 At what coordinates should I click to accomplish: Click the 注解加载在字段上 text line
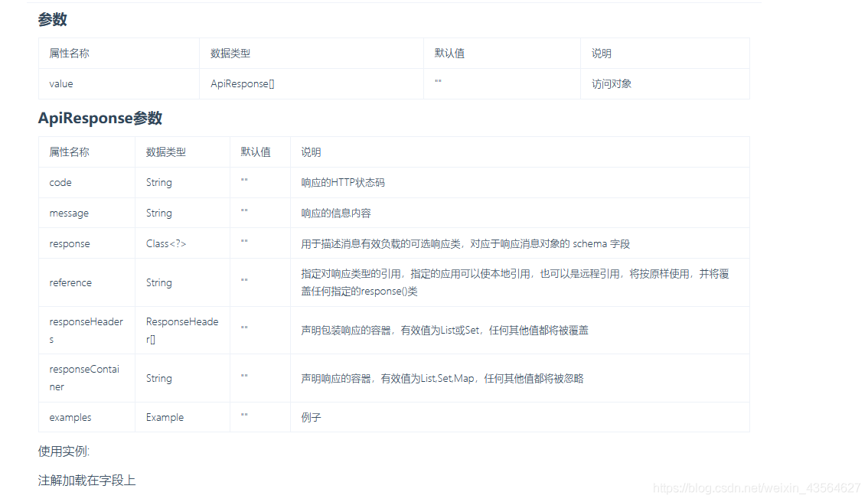pyautogui.click(x=86, y=479)
